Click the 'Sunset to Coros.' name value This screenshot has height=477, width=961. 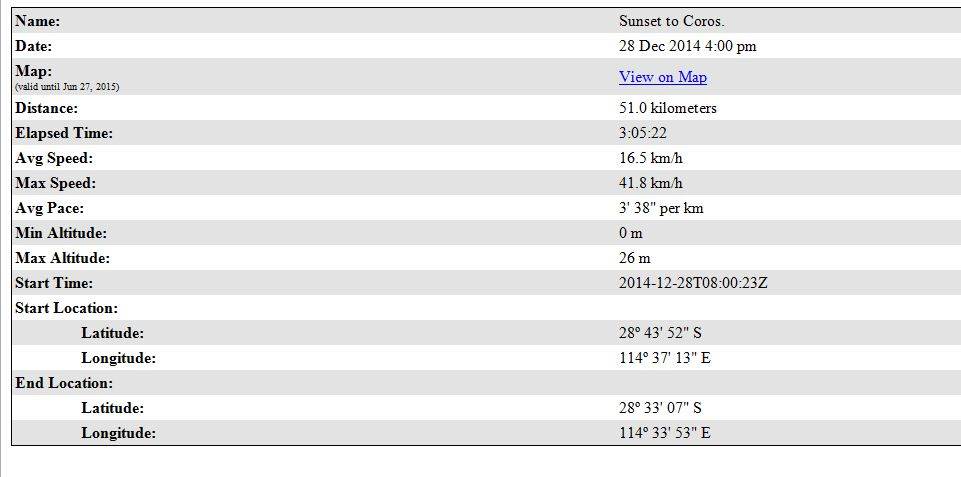(x=671, y=21)
